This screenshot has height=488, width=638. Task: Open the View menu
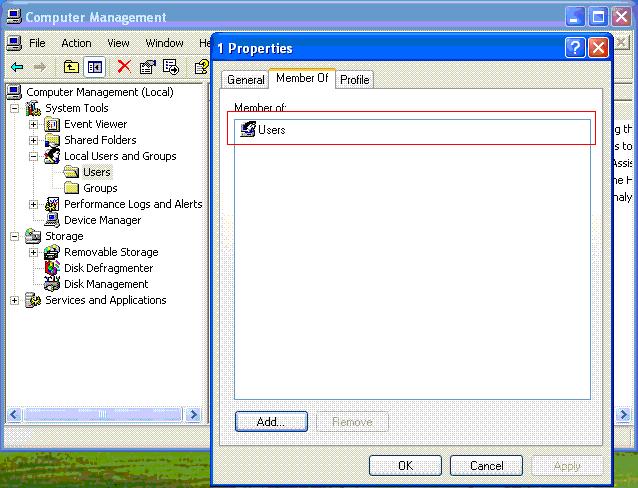tap(118, 43)
